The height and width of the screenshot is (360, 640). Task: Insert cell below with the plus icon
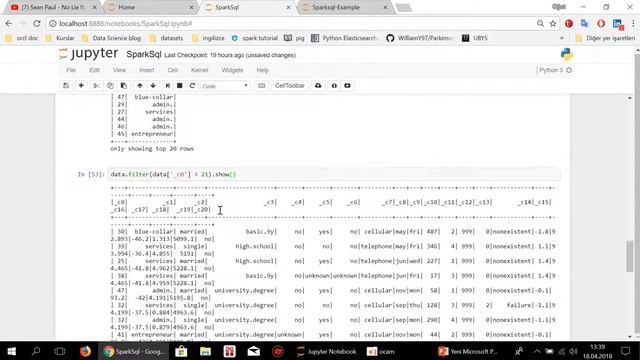[81, 86]
